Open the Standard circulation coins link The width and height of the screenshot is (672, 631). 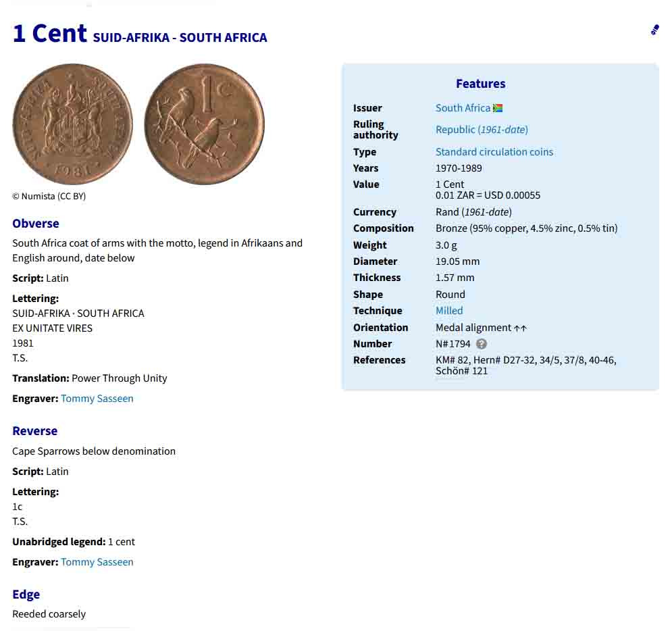pos(494,152)
